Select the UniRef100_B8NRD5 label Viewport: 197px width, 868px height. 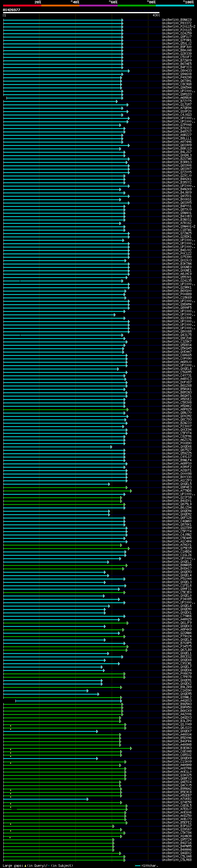click(177, 565)
